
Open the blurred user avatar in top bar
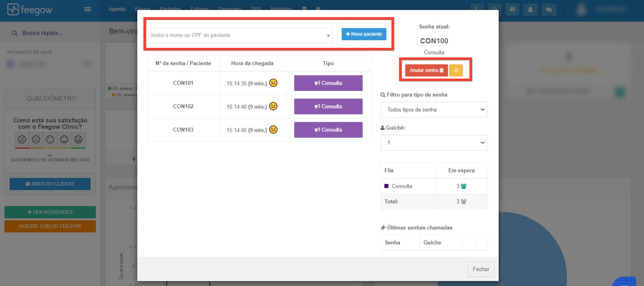coord(581,9)
